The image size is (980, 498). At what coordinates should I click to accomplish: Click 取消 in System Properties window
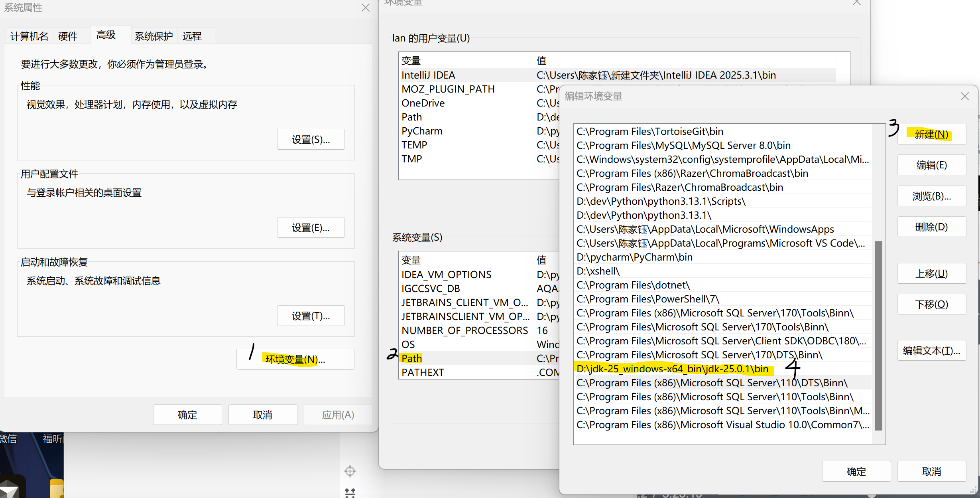coord(263,415)
